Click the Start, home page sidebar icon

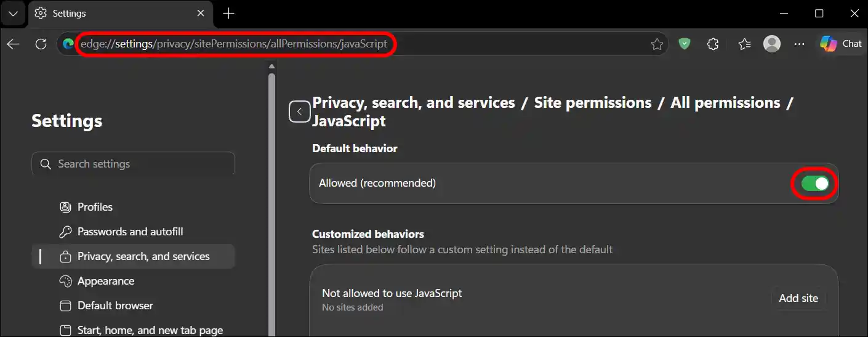(x=65, y=330)
